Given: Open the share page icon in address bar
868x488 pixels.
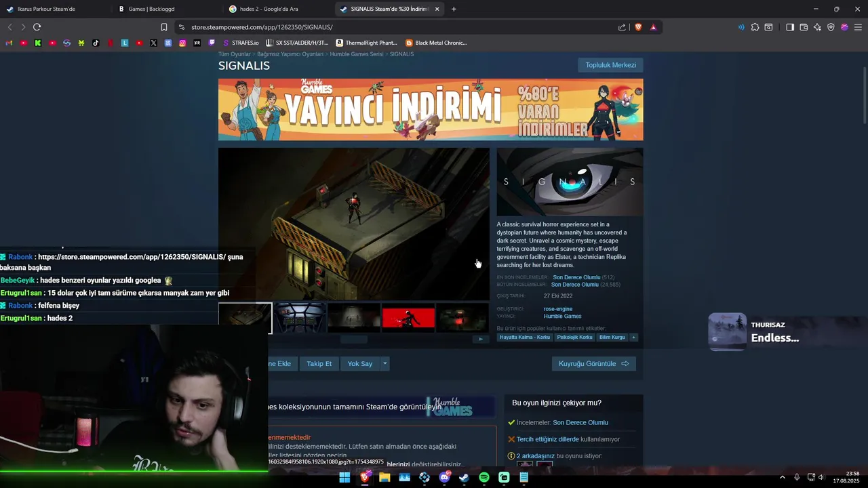Looking at the screenshot, I should pyautogui.click(x=622, y=27).
